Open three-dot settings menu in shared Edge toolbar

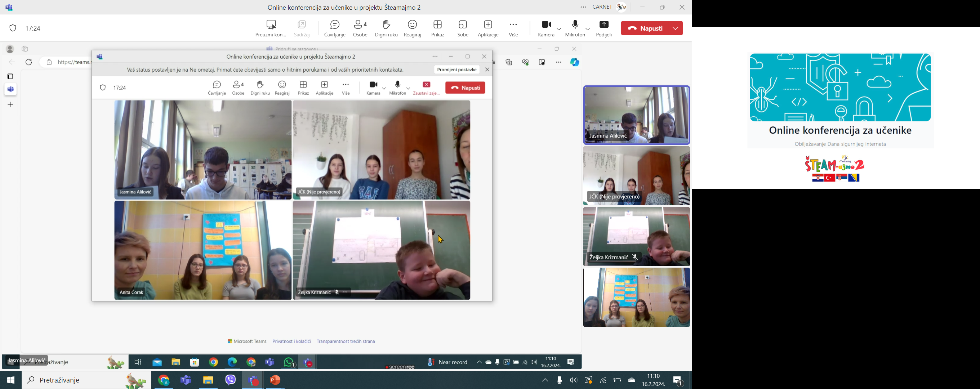(x=558, y=62)
